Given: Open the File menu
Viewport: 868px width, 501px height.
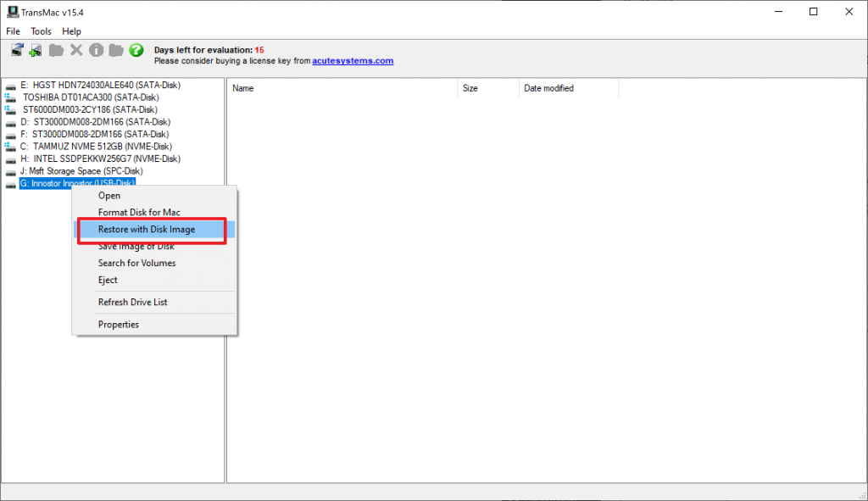Looking at the screenshot, I should pos(13,31).
